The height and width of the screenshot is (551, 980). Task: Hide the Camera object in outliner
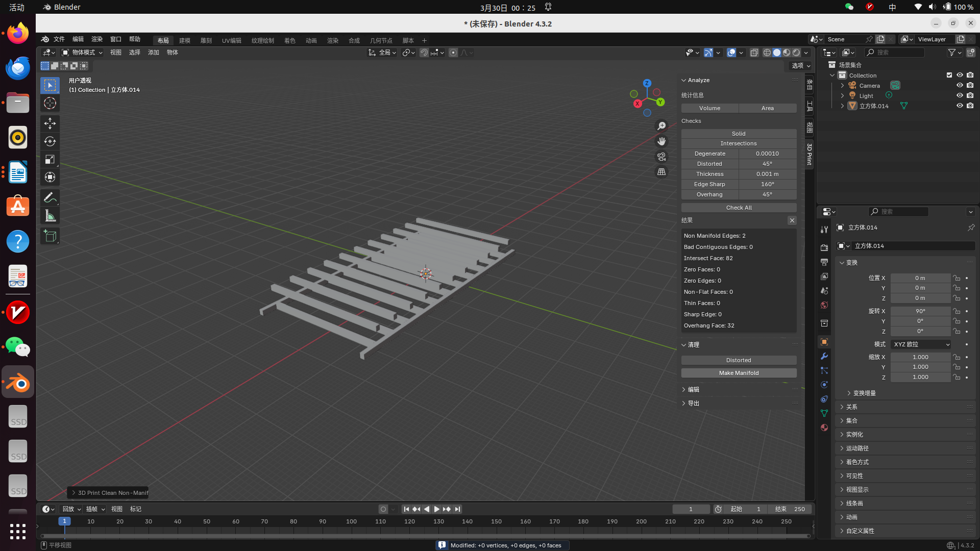coord(960,86)
